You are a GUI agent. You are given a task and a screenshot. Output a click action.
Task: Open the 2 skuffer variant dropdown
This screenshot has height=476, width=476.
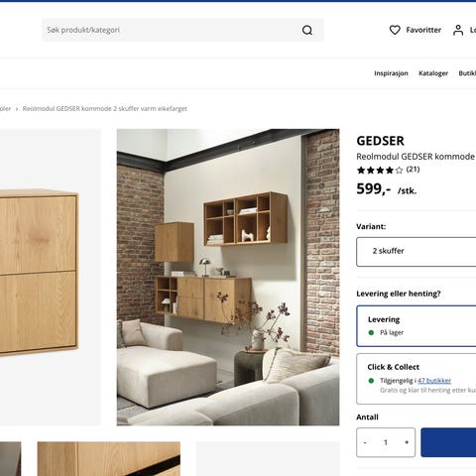click(416, 252)
